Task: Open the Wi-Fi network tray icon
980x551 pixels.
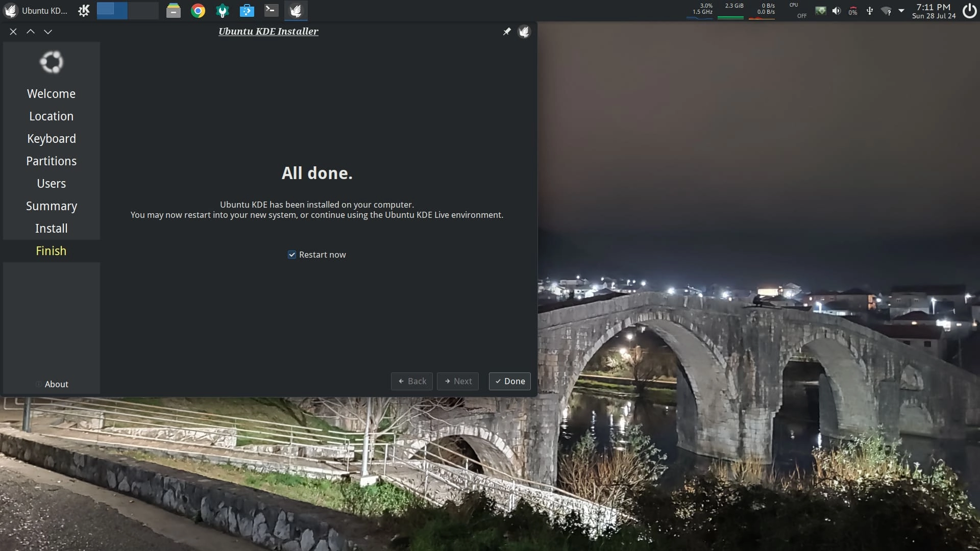Action: pyautogui.click(x=887, y=11)
